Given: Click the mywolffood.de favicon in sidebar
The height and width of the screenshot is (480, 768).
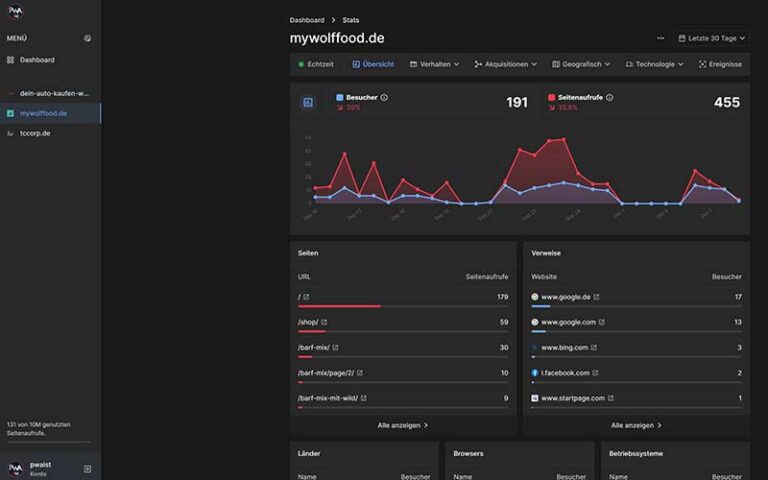Looking at the screenshot, I should tap(10, 113).
